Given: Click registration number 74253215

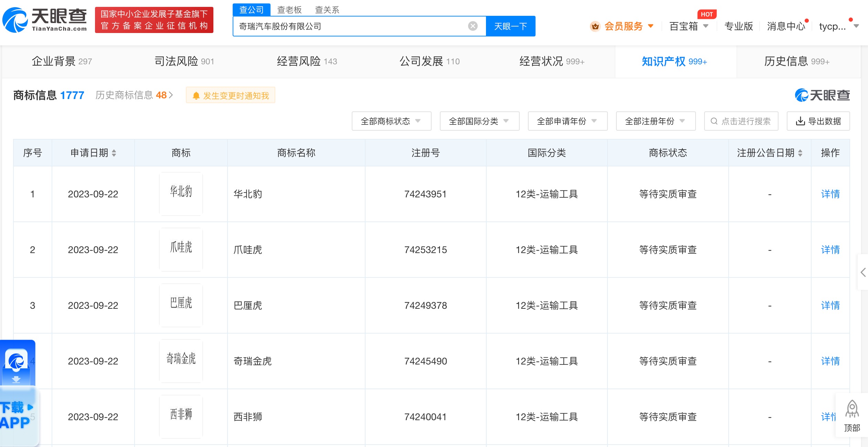Looking at the screenshot, I should [x=425, y=250].
